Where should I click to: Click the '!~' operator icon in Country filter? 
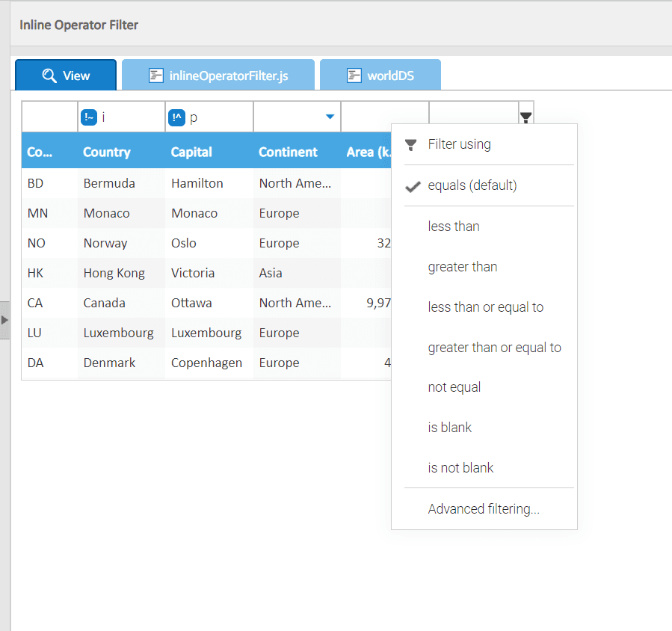(x=89, y=117)
